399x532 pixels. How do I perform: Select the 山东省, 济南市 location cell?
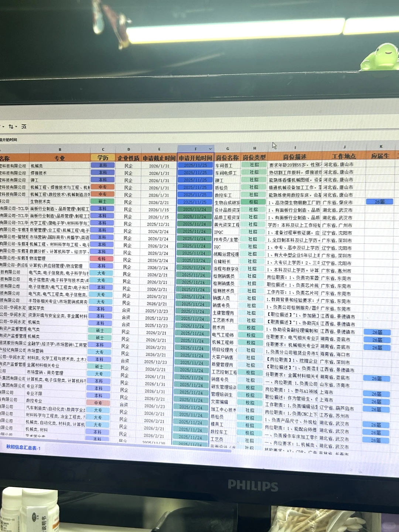341,385
